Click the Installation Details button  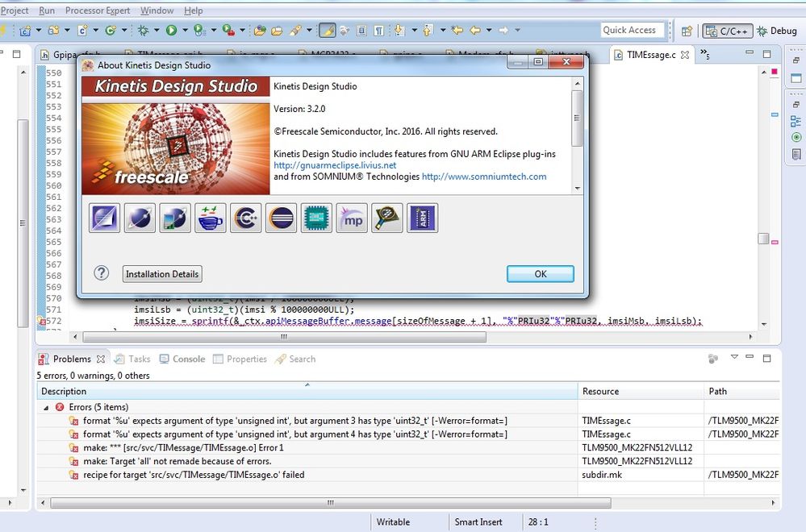coord(162,274)
